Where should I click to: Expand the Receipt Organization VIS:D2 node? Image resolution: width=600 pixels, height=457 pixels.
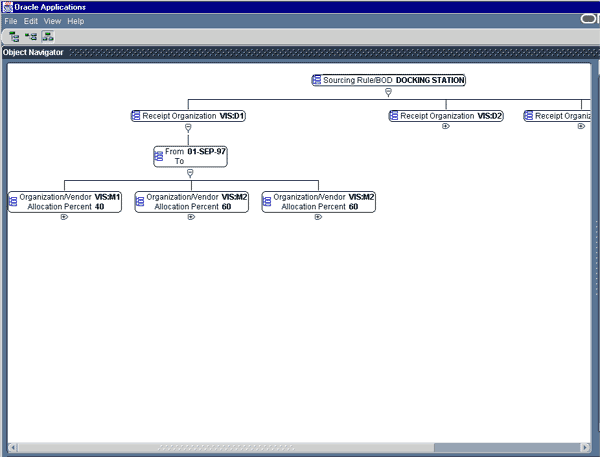click(446, 126)
